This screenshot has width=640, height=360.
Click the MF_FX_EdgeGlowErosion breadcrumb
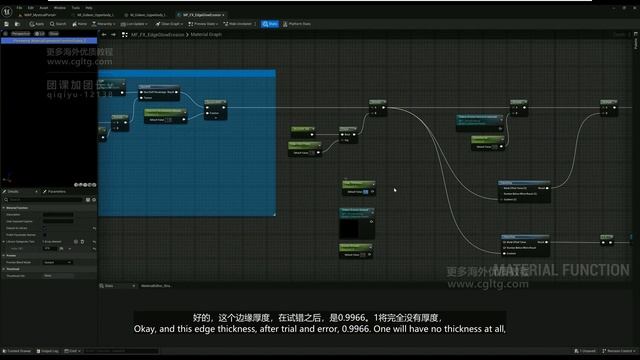tap(158, 35)
